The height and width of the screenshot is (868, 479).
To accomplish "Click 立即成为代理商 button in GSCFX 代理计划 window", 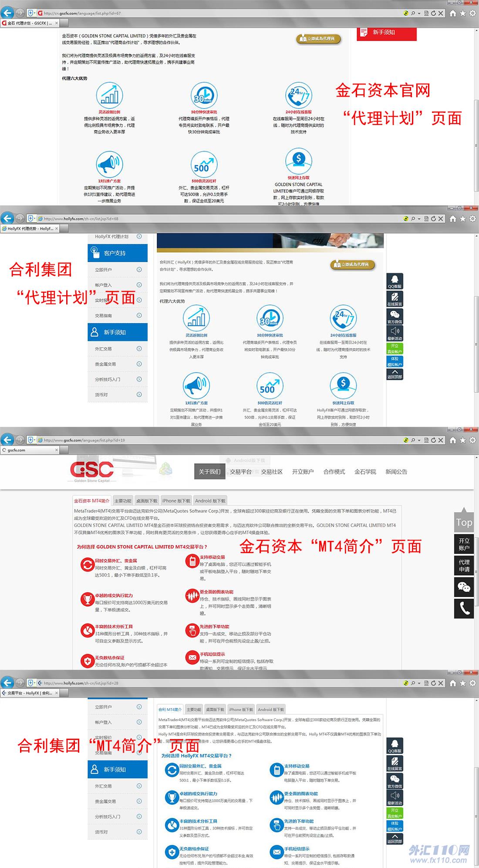I will [x=319, y=39].
